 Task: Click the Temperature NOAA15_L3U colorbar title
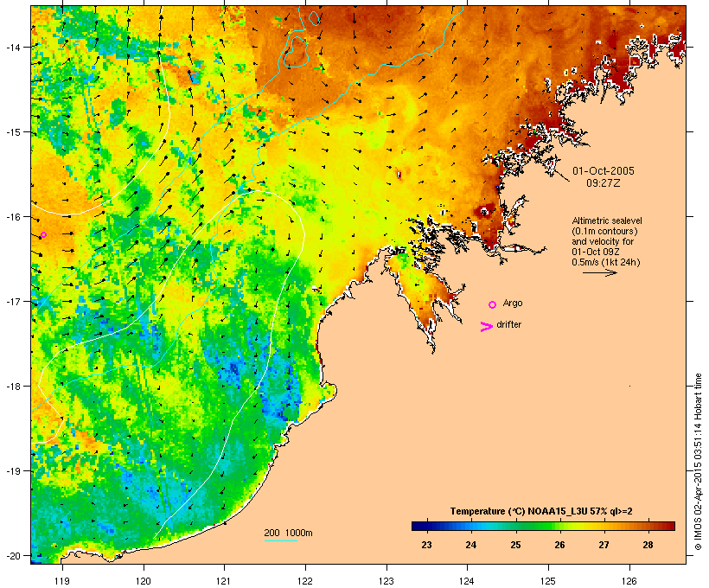click(x=541, y=511)
